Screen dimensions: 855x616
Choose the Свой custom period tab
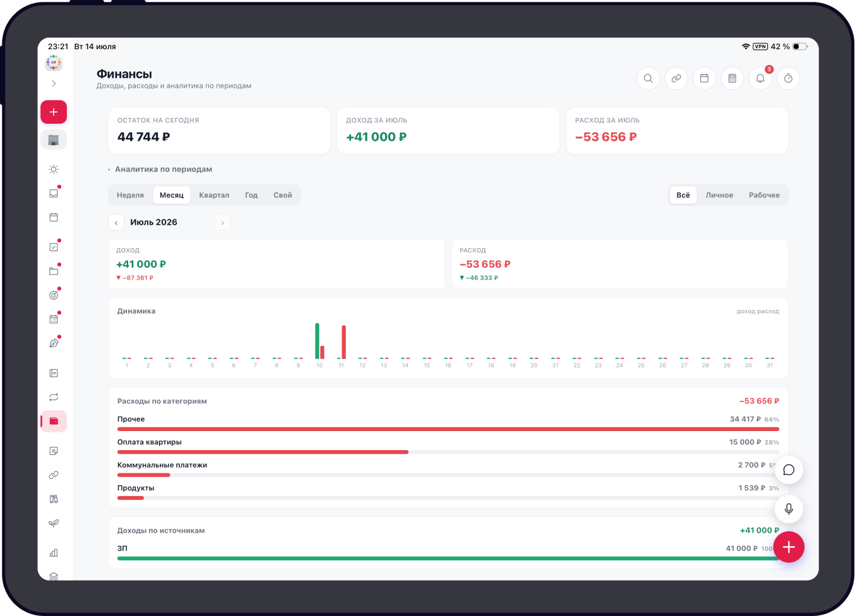point(283,195)
